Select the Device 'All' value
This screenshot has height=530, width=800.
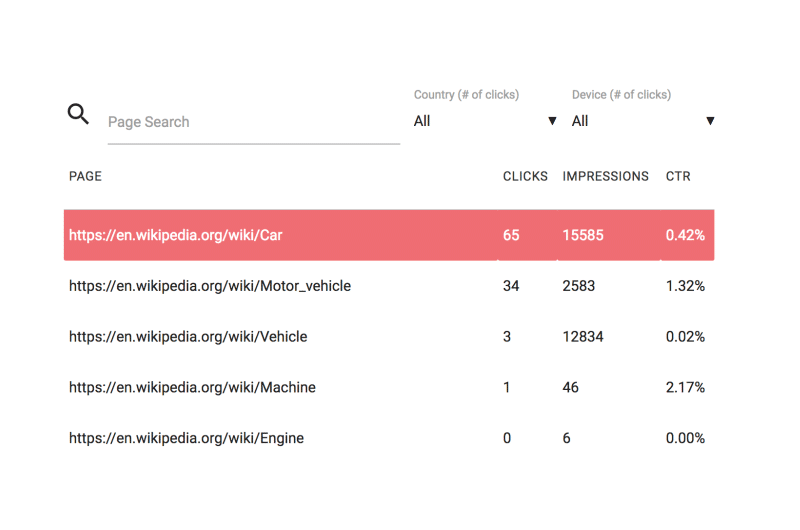point(580,121)
